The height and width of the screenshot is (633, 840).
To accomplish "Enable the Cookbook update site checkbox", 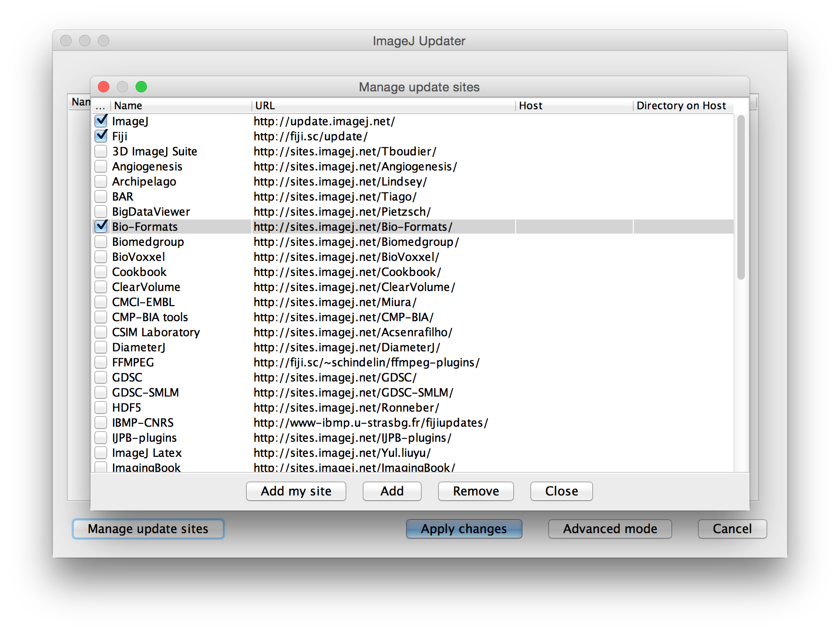I will (101, 272).
